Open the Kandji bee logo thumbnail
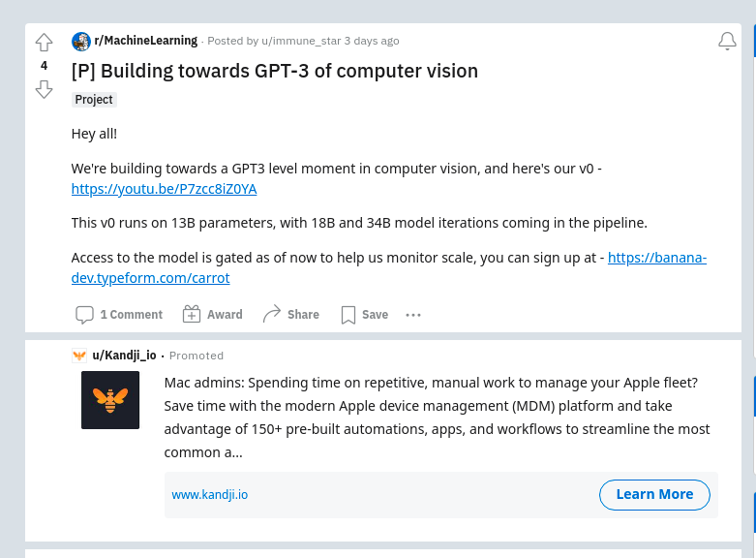 coord(110,399)
